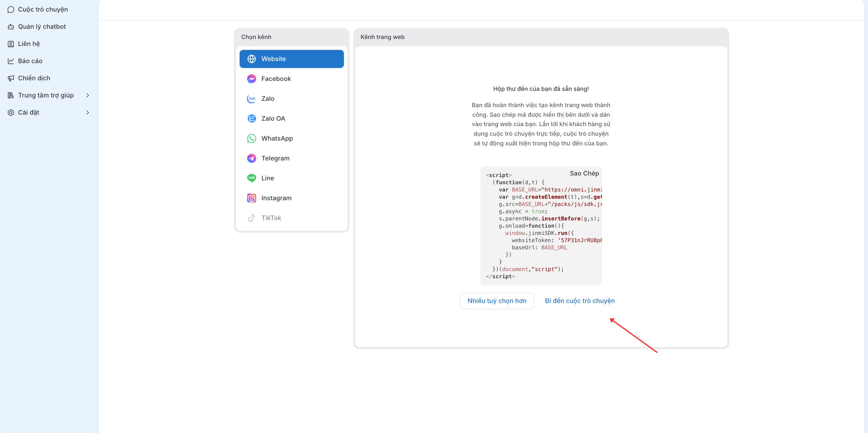The image size is (868, 433).
Task: Select the Instagram channel
Action: (x=291, y=198)
